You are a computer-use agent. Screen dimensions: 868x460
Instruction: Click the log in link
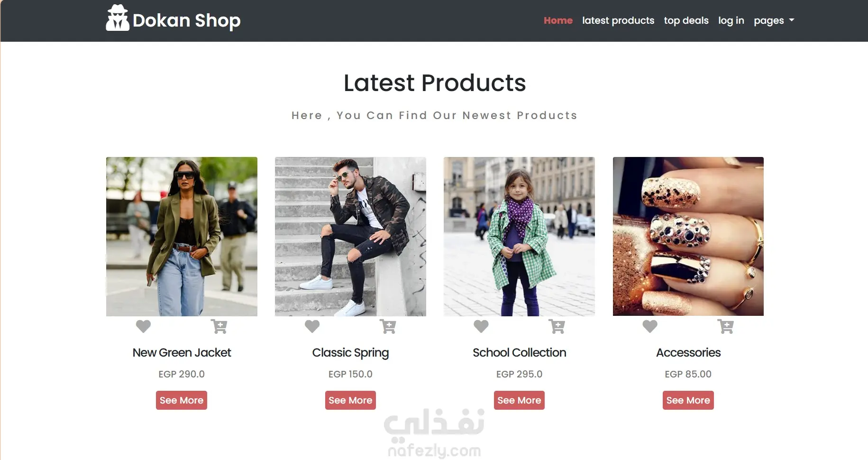click(731, 20)
